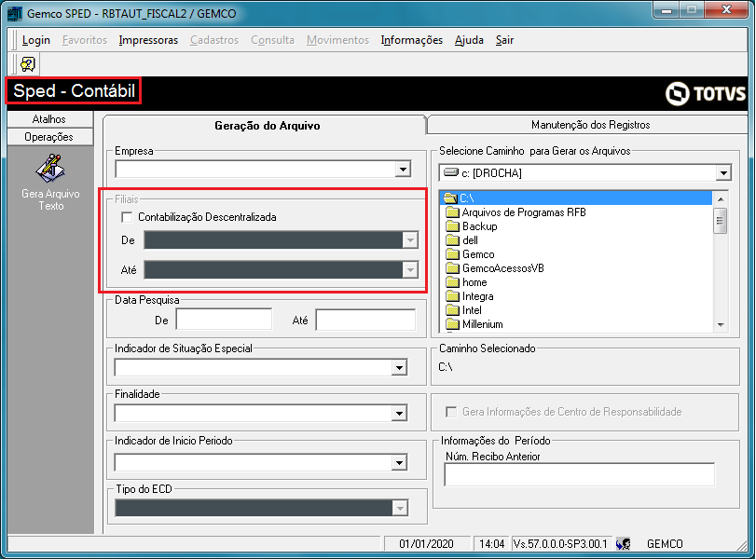756x560 pixels.
Task: Select the home folder
Action: (x=474, y=282)
